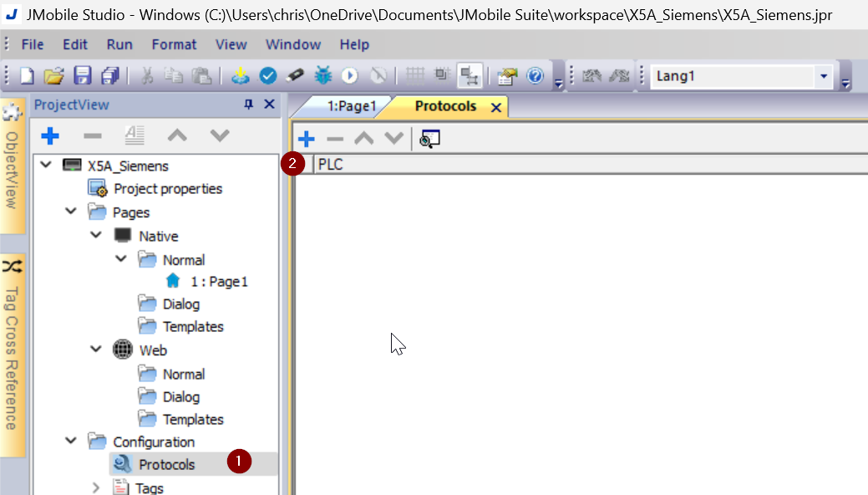Click the Protocols editor move down arrow
The width and height of the screenshot is (868, 495).
pos(393,139)
